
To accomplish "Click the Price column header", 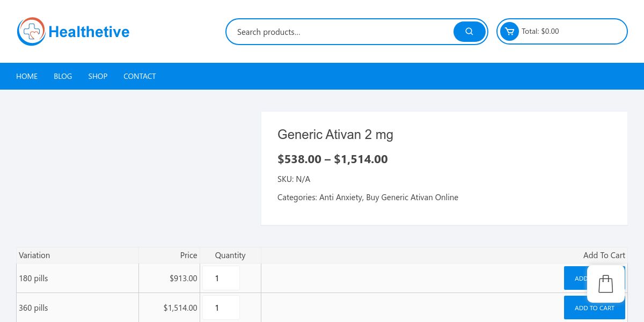I will (188, 255).
